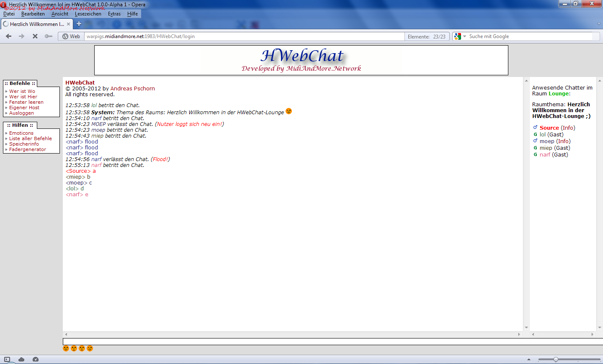Open the Web security badge dropdown
The image size is (603, 364).
click(x=71, y=36)
